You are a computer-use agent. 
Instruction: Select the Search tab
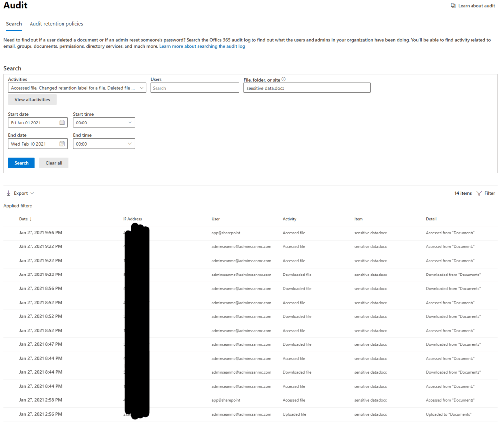(x=14, y=24)
